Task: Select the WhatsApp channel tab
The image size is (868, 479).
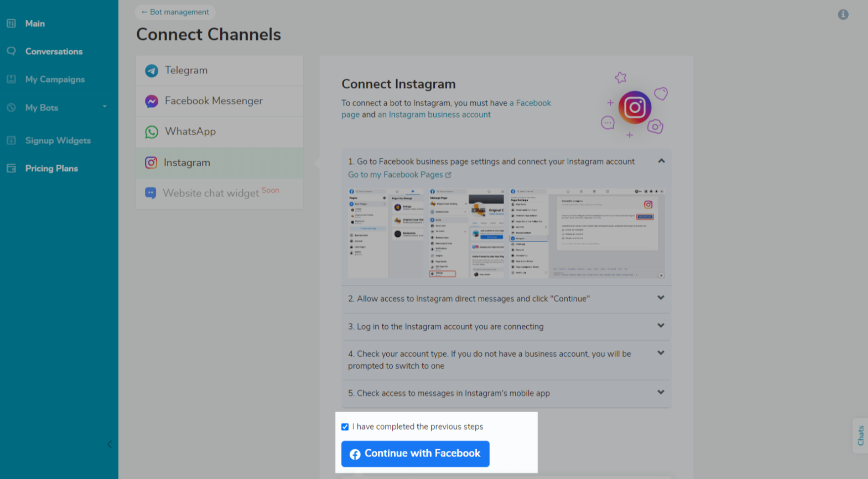Action: [220, 132]
